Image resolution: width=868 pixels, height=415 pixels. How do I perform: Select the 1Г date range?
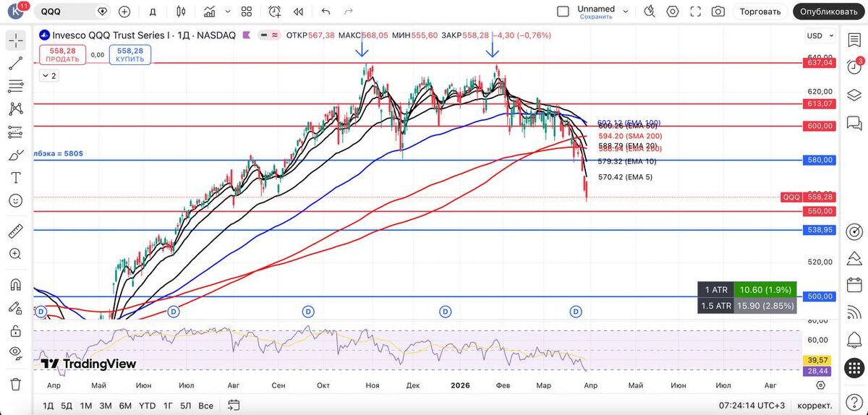(x=168, y=405)
